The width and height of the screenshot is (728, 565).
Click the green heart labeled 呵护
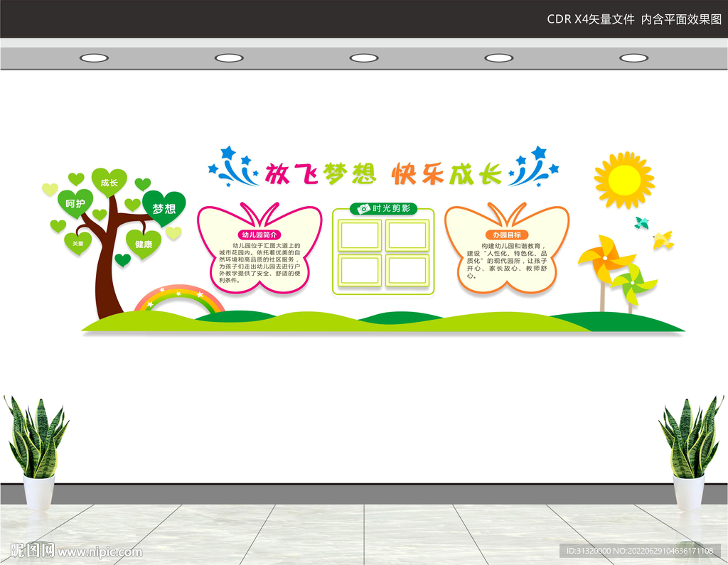(75, 203)
